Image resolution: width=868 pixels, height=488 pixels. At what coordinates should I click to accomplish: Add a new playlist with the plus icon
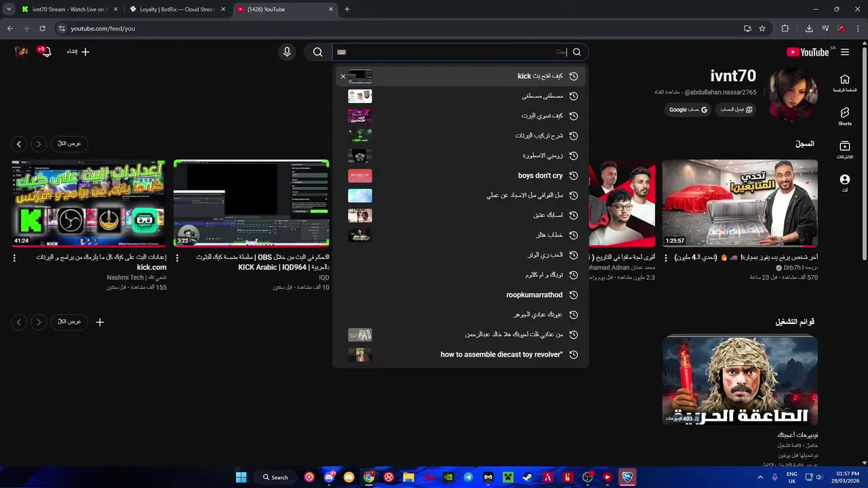(100, 322)
